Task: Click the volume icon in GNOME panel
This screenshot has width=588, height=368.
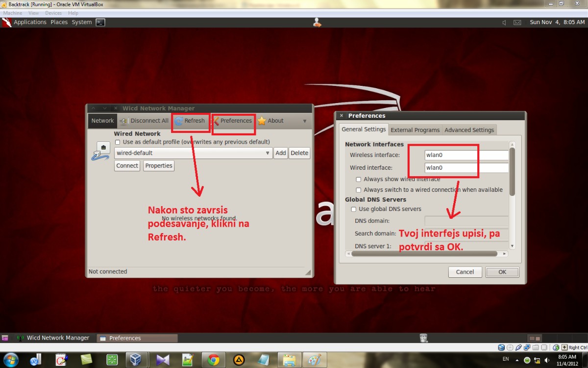Action: 504,23
